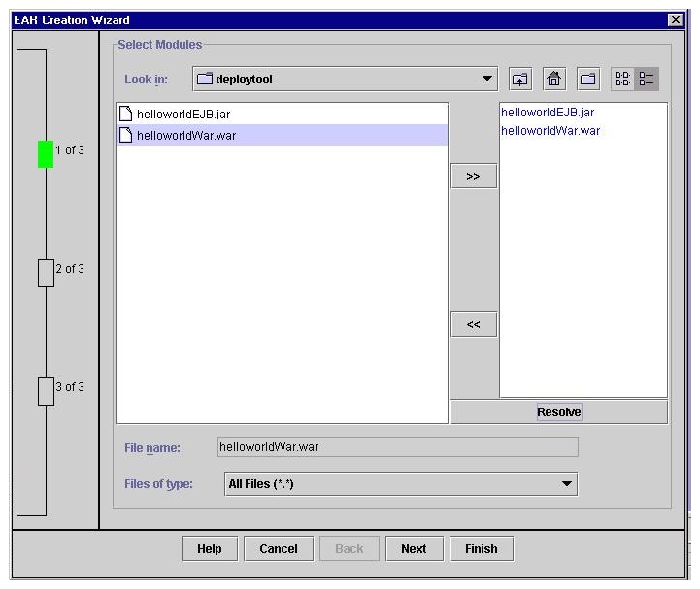Jump to step 3 of 3 marker
This screenshot has height=589, width=700.
pyautogui.click(x=46, y=392)
